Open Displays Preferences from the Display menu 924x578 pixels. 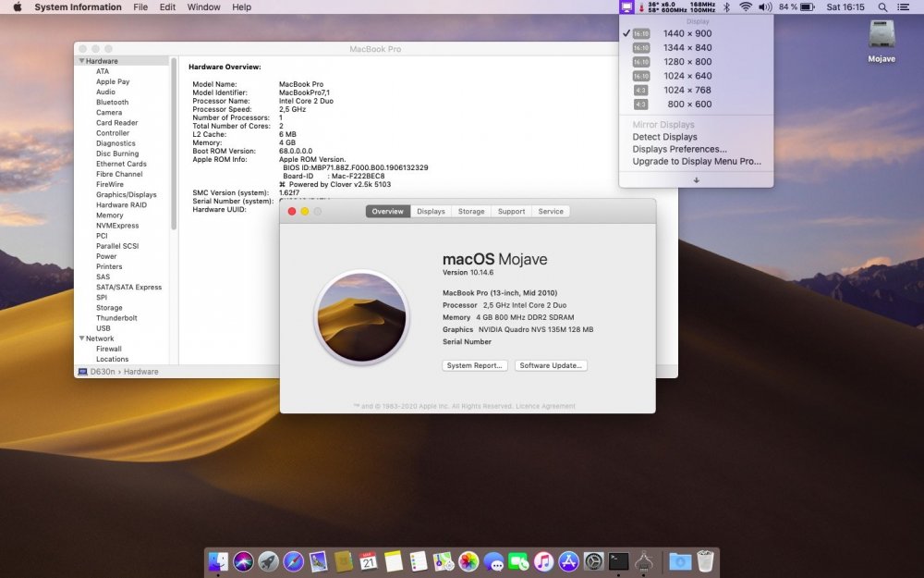[681, 149]
